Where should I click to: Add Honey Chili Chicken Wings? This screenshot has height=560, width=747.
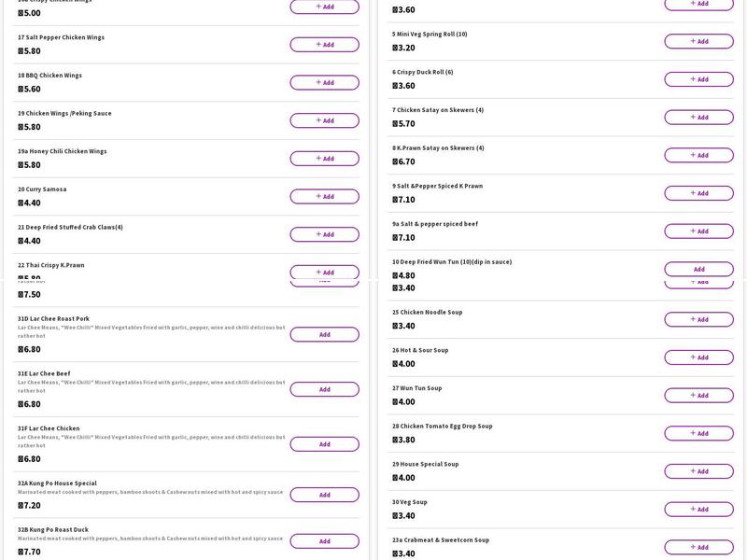tap(324, 159)
